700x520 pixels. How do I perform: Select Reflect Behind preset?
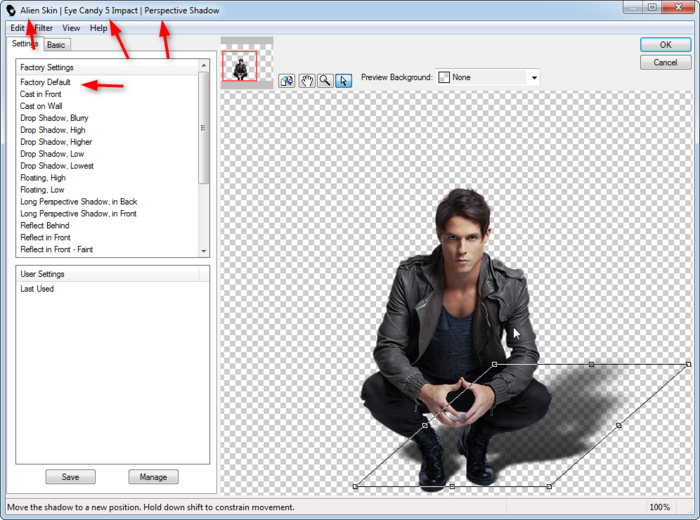point(45,225)
